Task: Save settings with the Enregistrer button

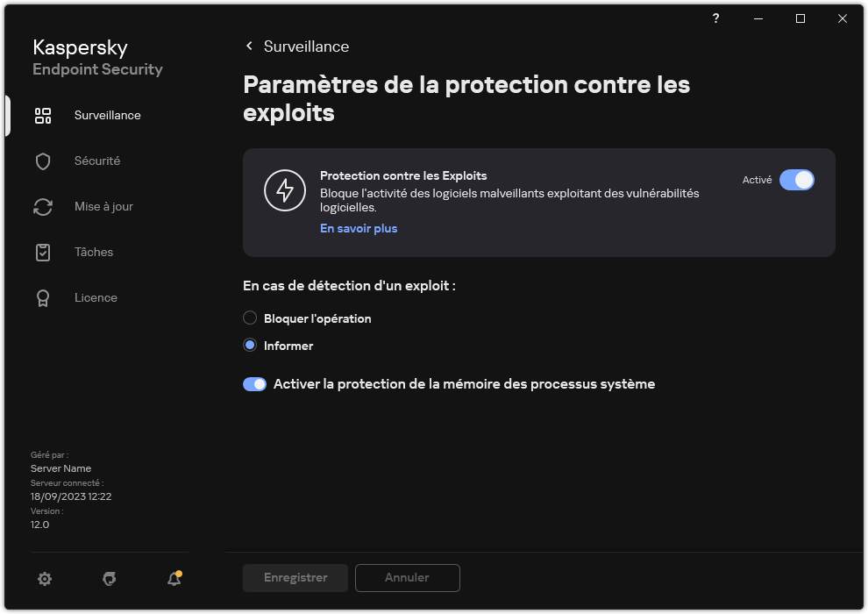Action: pyautogui.click(x=295, y=577)
